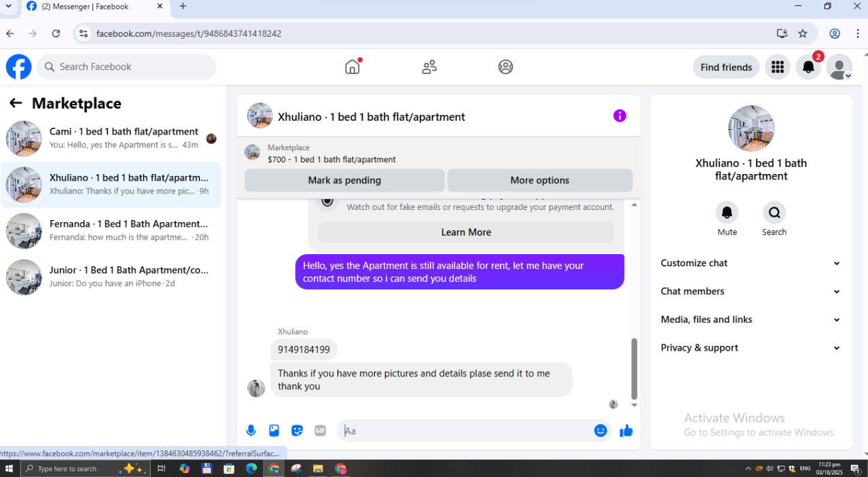Open the emoji picker smiley icon
Viewport: 868px width, 477px height.
pos(600,430)
